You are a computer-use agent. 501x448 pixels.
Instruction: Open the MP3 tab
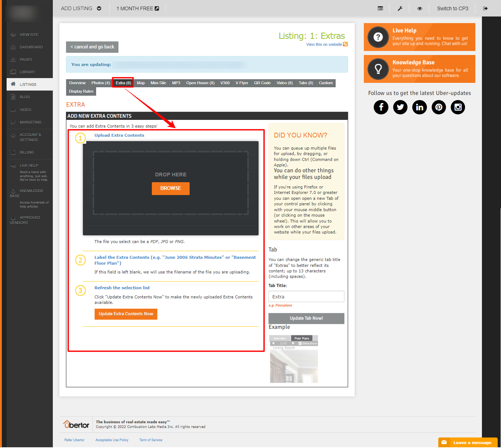[x=176, y=83]
